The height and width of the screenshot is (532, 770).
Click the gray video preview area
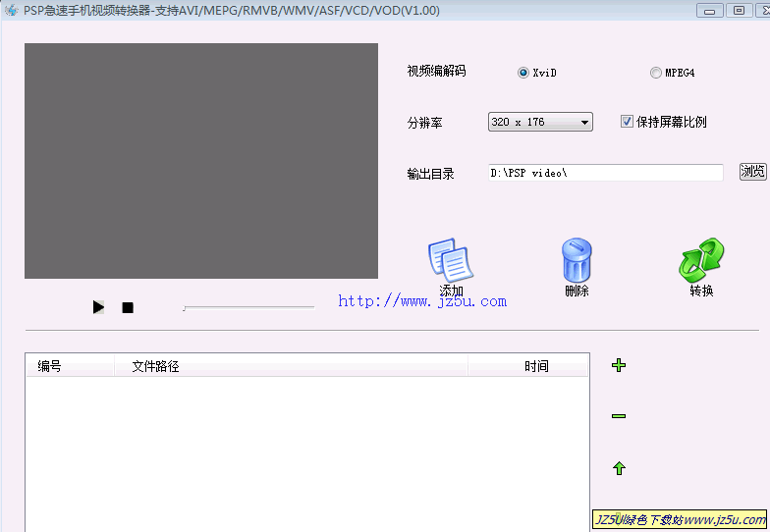click(x=201, y=161)
